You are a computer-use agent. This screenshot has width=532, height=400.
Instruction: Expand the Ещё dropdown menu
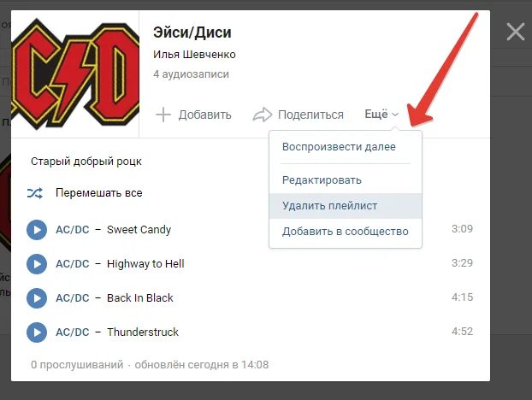[x=381, y=115]
